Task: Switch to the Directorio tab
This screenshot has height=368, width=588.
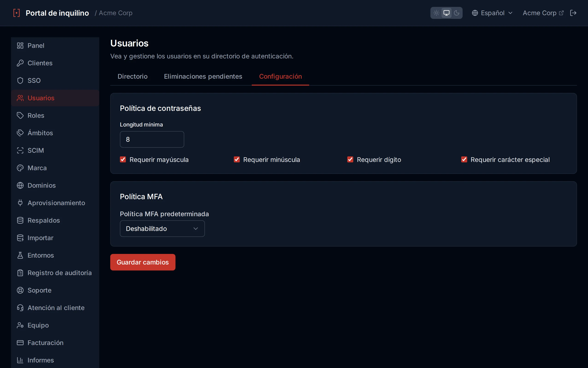Action: (x=133, y=76)
